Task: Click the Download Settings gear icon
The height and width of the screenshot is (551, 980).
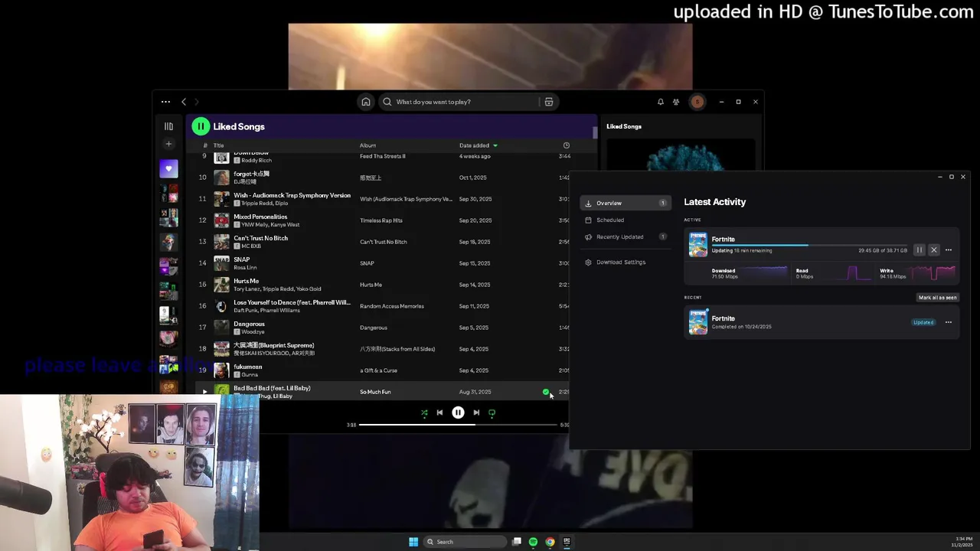Action: pos(588,262)
